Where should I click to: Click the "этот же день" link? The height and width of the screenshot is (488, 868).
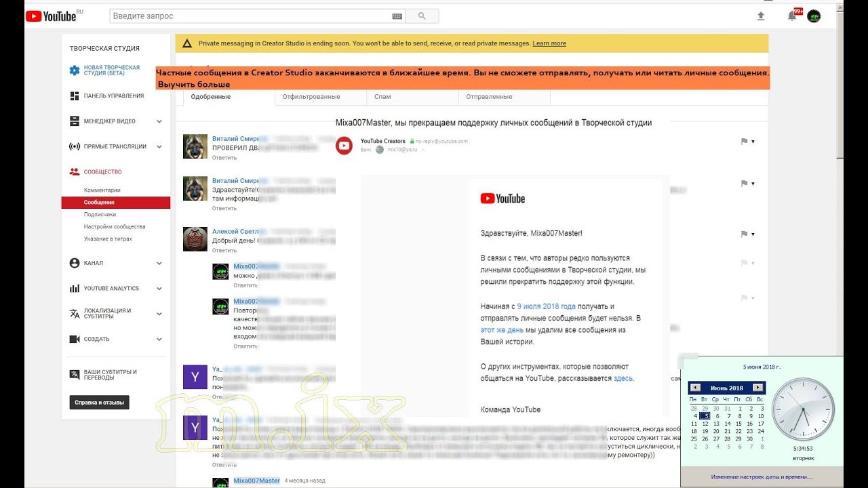click(x=502, y=330)
